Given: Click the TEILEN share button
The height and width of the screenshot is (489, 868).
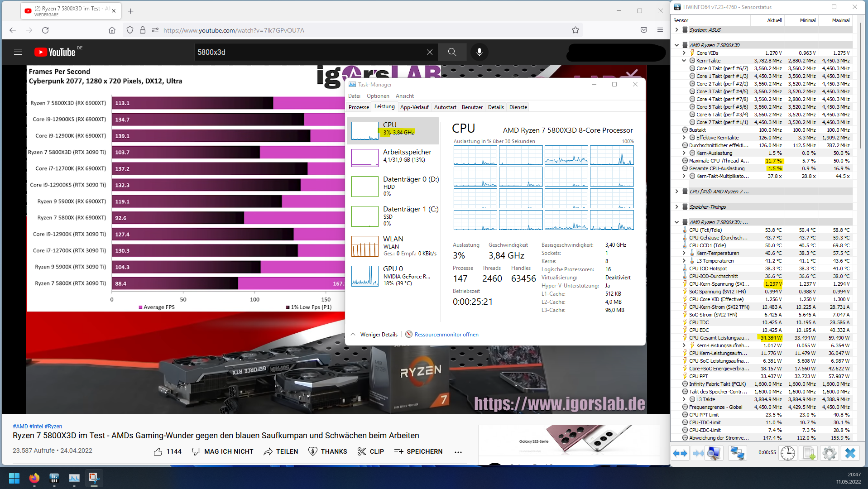Looking at the screenshot, I should pyautogui.click(x=281, y=451).
